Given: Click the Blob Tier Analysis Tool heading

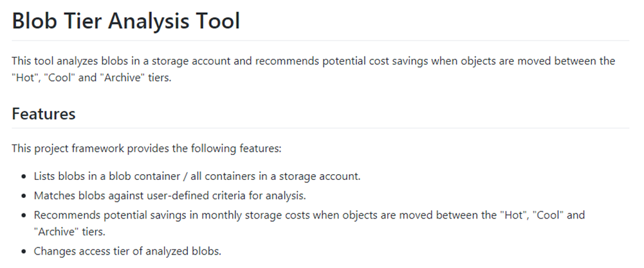Looking at the screenshot, I should [125, 20].
